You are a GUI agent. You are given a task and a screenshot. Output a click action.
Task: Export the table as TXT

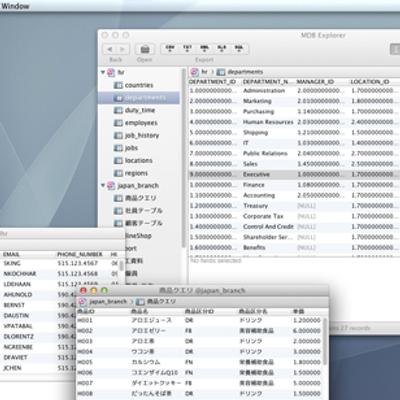click(187, 49)
